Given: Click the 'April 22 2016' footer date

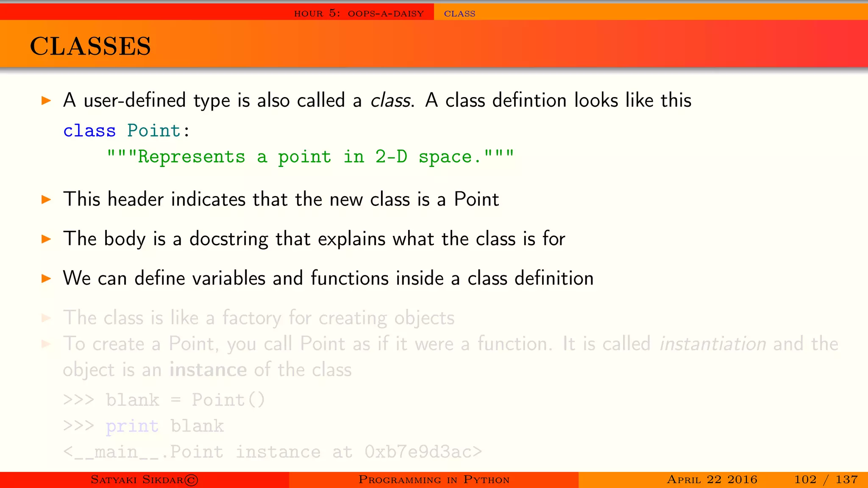Looking at the screenshot, I should pos(712,480).
